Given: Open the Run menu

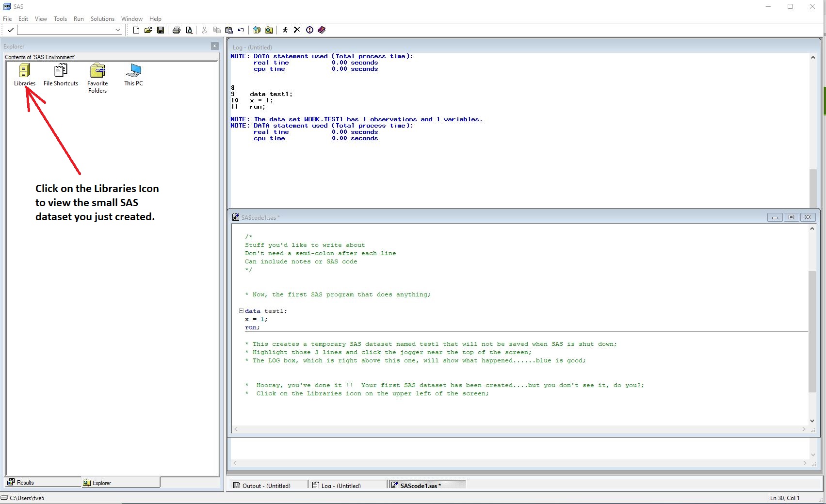Looking at the screenshot, I should [79, 19].
